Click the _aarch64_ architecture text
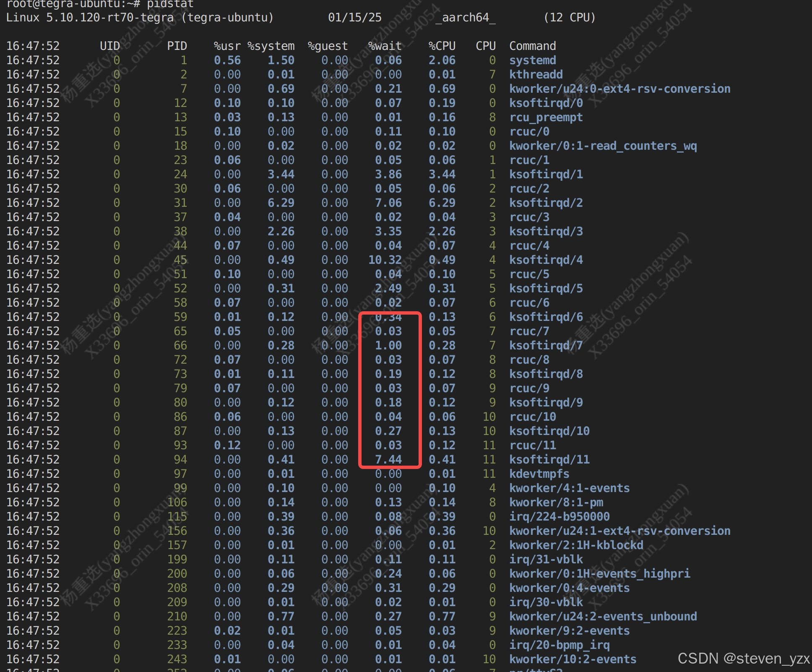The width and height of the screenshot is (812, 672). point(465,18)
